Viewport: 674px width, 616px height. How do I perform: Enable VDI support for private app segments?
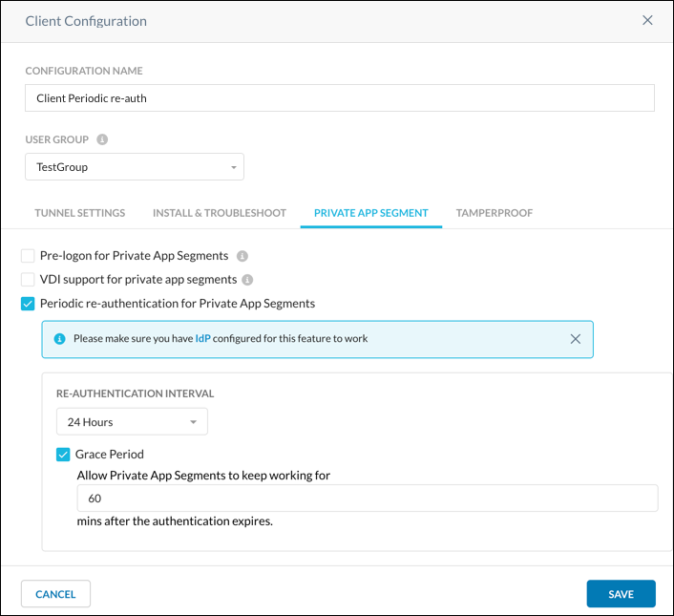click(28, 280)
